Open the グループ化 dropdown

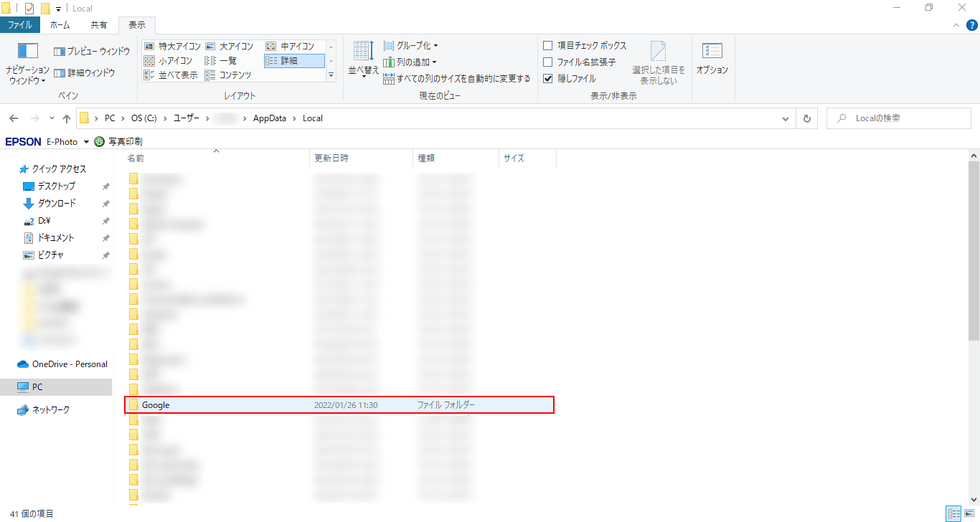[411, 46]
